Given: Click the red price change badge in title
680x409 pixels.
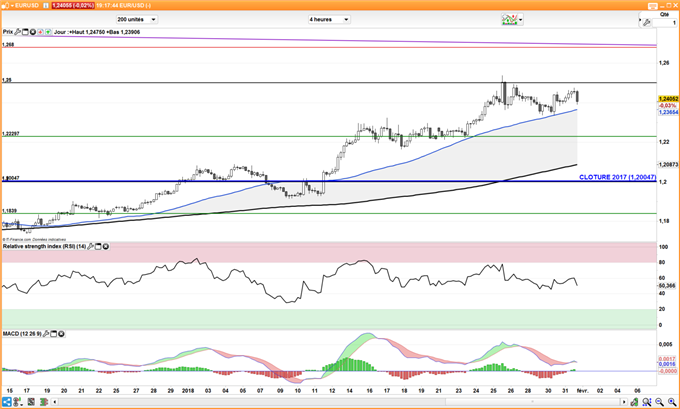Looking at the screenshot, I should [x=73, y=5].
